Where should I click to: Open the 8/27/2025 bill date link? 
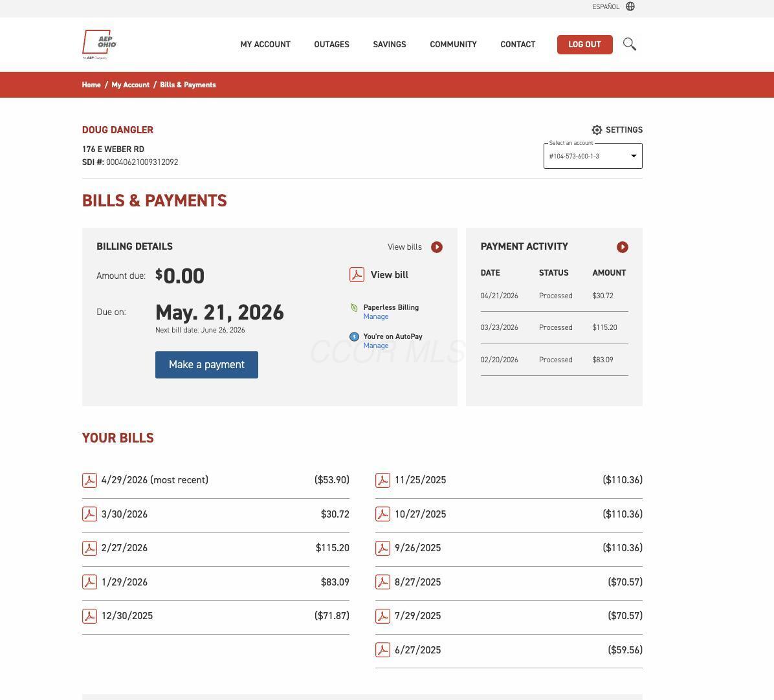pos(417,582)
